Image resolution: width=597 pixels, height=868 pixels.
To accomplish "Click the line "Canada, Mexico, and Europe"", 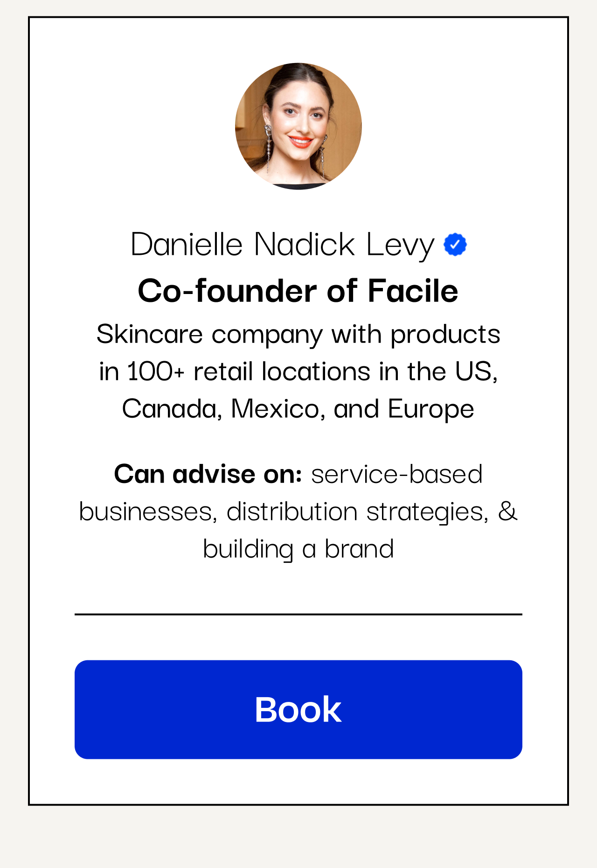I will [298, 409].
